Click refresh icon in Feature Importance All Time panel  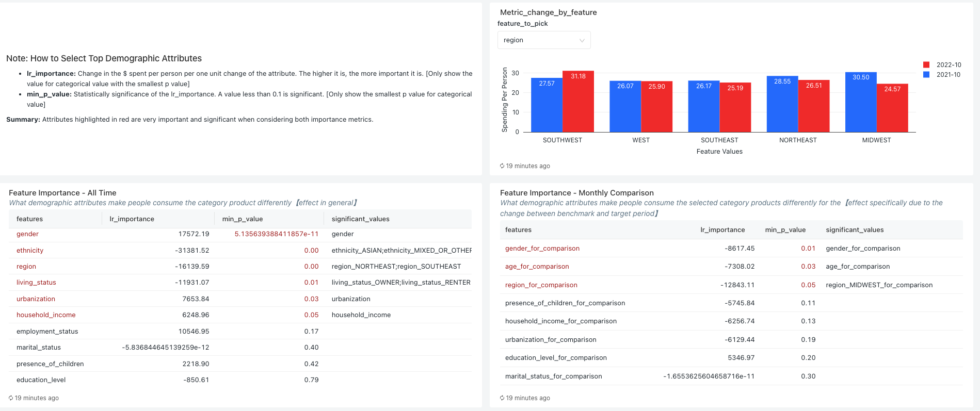pyautogui.click(x=11, y=398)
